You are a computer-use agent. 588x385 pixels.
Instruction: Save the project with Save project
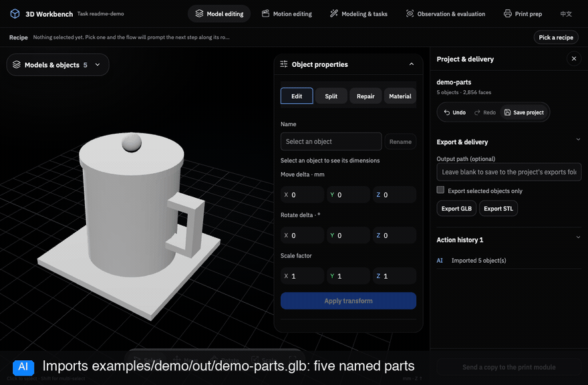[524, 112]
